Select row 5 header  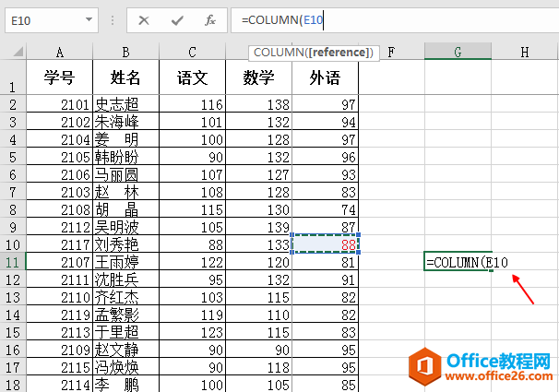13,157
